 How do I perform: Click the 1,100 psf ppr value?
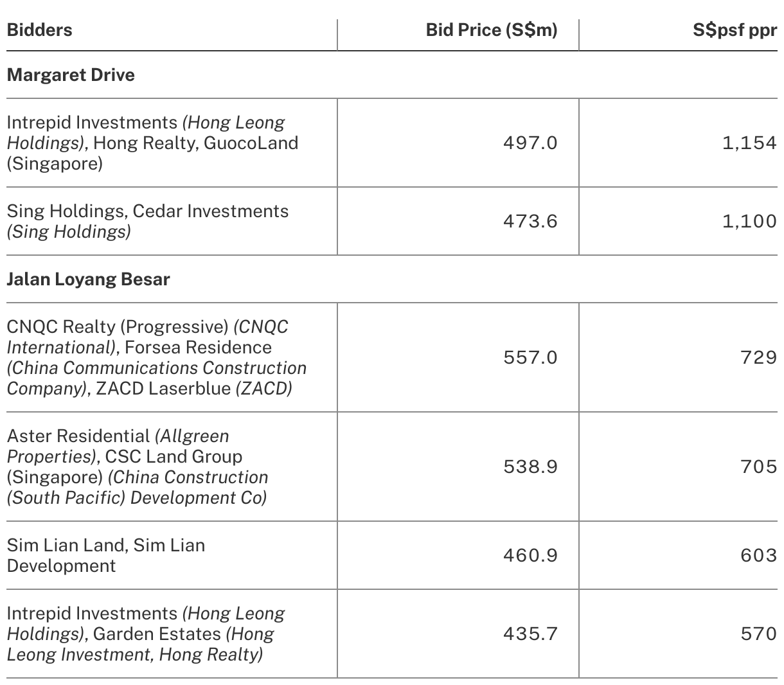pyautogui.click(x=749, y=221)
